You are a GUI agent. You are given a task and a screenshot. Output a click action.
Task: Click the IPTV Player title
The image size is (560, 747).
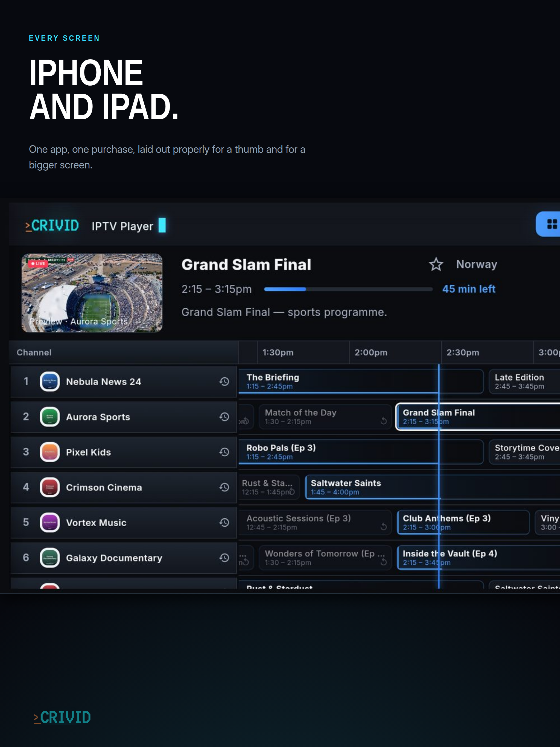122,226
